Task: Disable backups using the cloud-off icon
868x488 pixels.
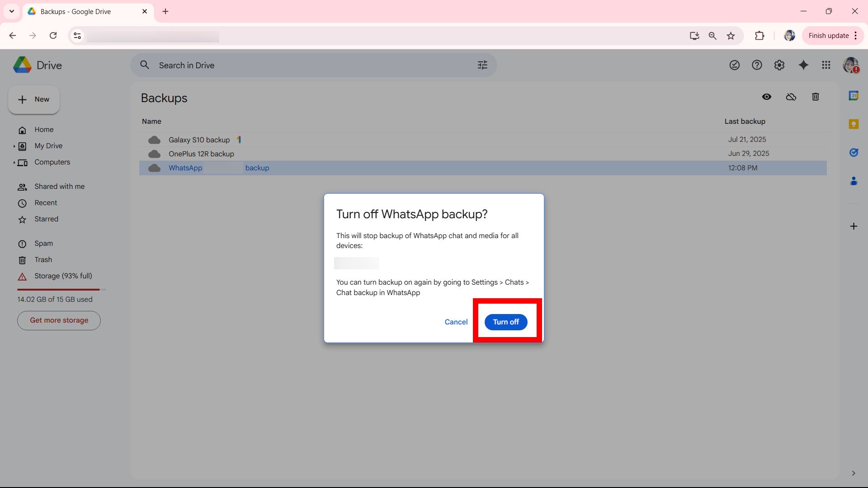Action: tap(791, 97)
